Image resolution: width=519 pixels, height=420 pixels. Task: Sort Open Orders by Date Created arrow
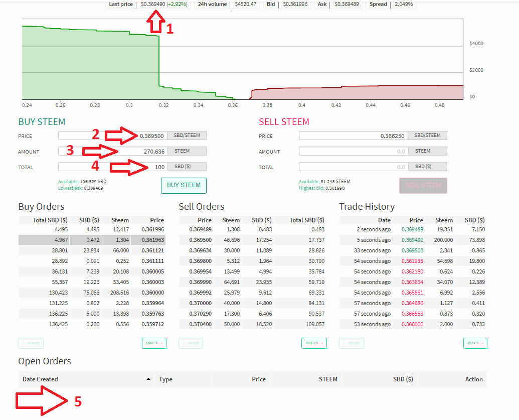point(148,379)
